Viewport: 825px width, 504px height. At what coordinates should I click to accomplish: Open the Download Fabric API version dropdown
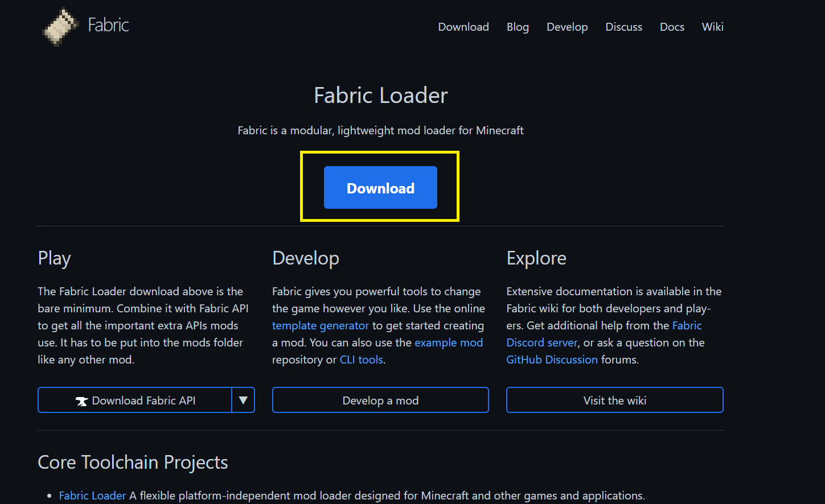click(244, 400)
